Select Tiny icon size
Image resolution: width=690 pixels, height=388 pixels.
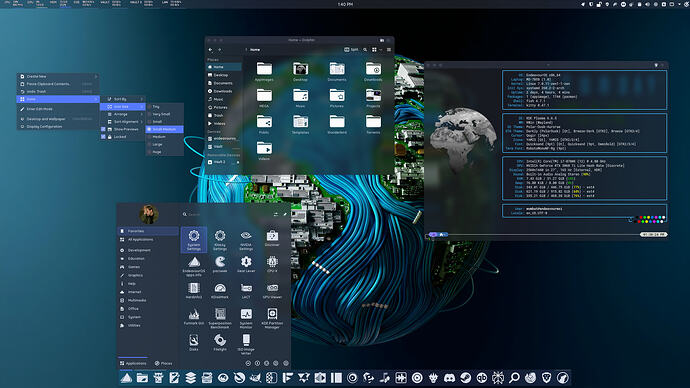[x=165, y=106]
